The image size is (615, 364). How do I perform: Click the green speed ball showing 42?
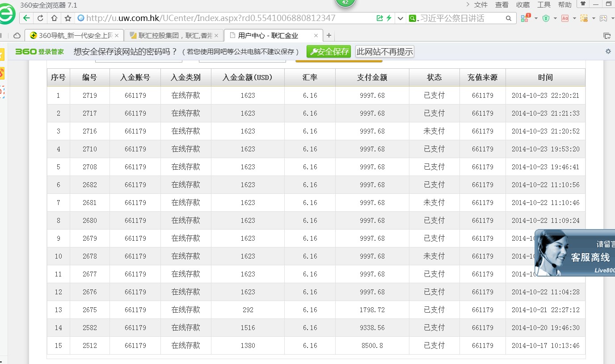click(x=345, y=2)
